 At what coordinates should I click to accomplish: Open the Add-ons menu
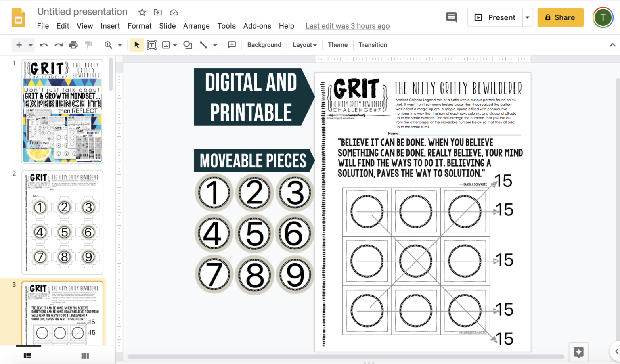(257, 26)
